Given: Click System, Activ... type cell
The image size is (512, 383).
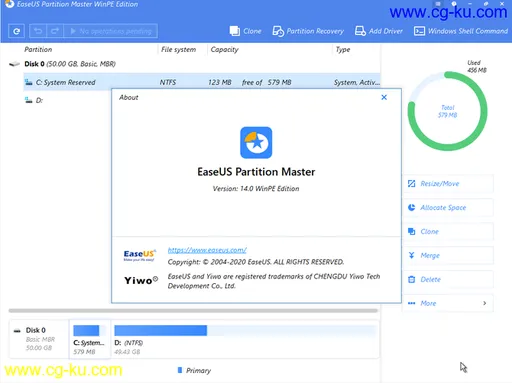Looking at the screenshot, I should click(357, 82).
